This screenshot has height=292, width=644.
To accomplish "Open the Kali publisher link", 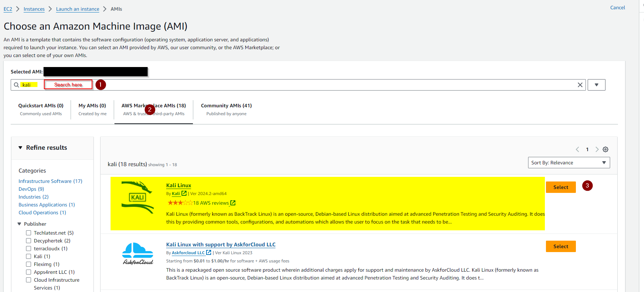I will click(176, 194).
